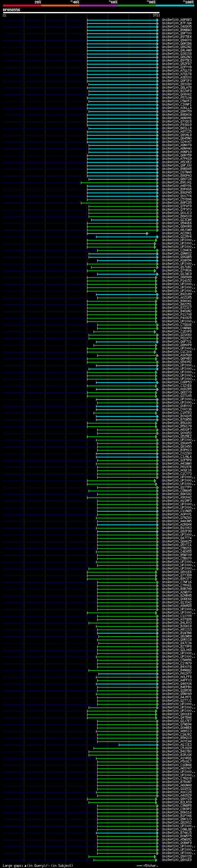Click the query name BP058556
Viewport: 197px width, 868px height.
pos(11,10)
